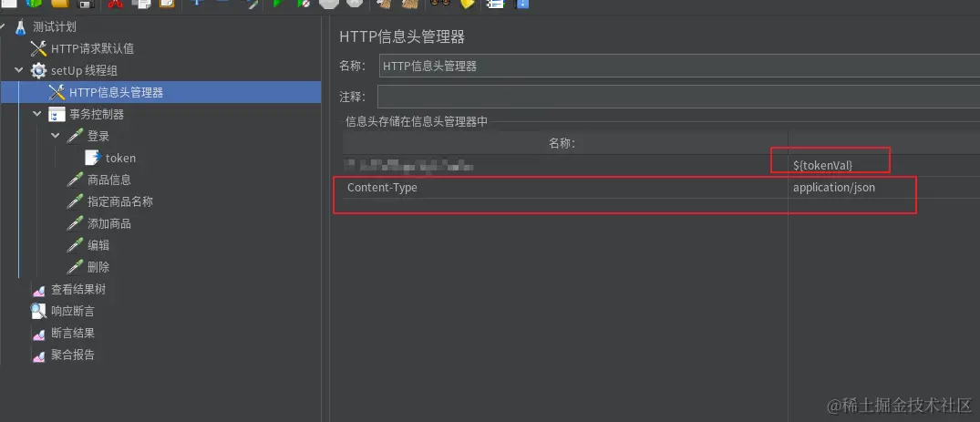Click the token extractor icon

(x=93, y=159)
